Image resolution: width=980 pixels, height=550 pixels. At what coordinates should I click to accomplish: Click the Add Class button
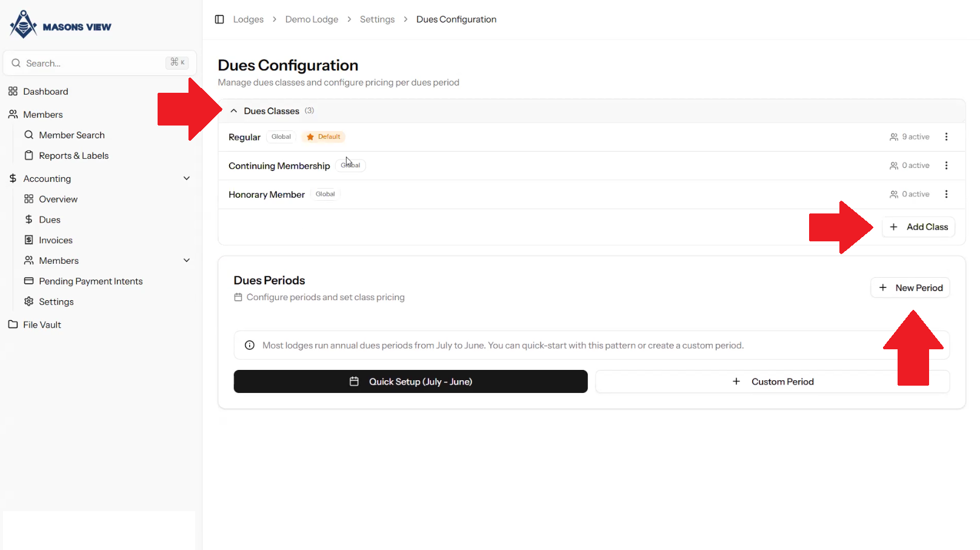coord(918,227)
